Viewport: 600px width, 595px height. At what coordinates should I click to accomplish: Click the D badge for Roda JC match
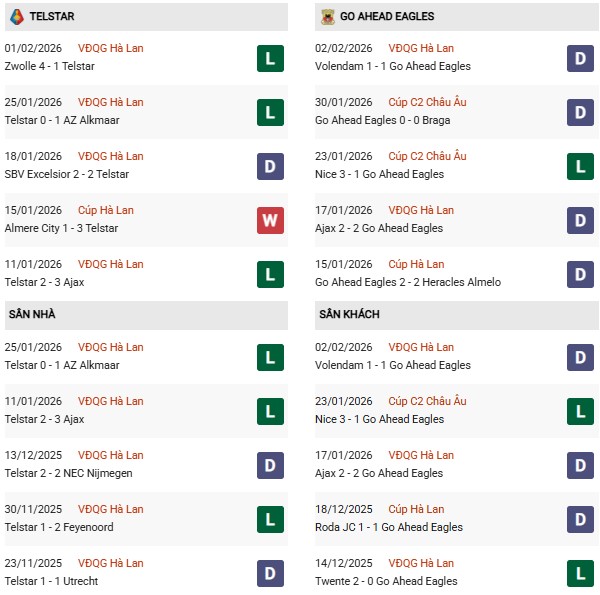click(x=580, y=519)
